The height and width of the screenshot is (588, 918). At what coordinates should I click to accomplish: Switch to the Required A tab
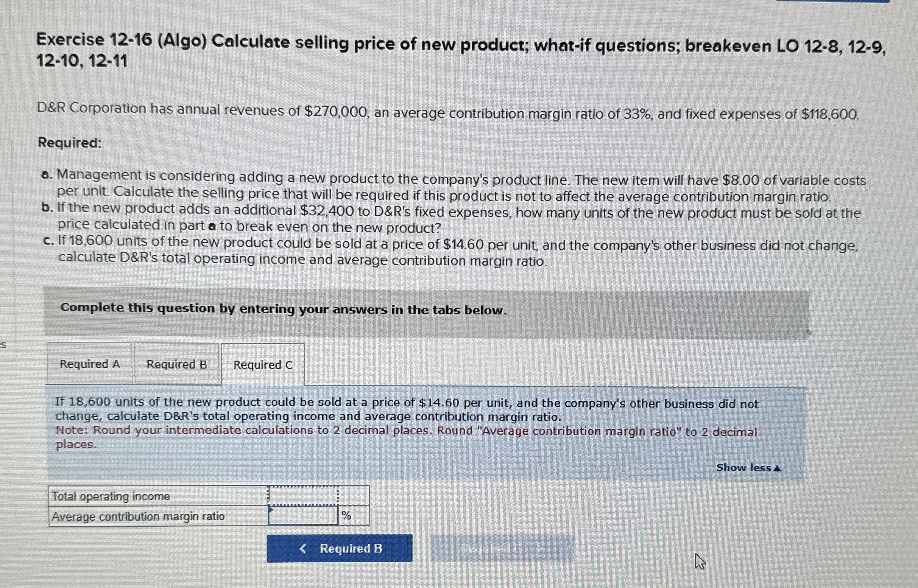tap(89, 365)
